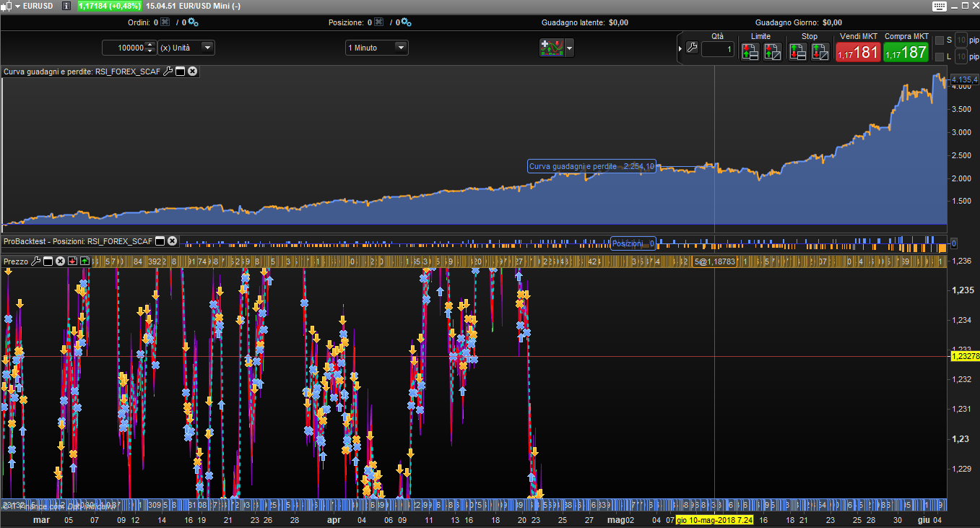The height and width of the screenshot is (528, 980).
Task: Open the 1 Minuto timeframe dropdown
Action: (400, 48)
